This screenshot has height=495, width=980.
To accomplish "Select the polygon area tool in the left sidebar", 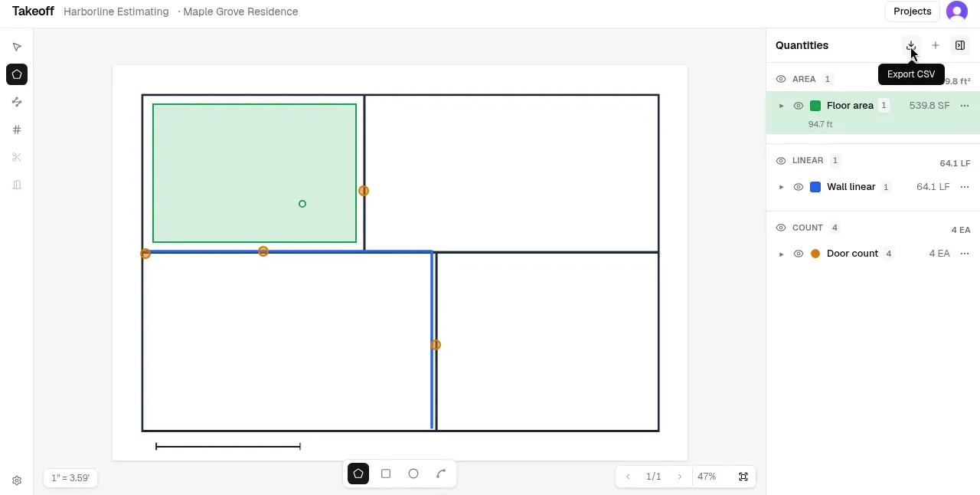I will coord(17,74).
